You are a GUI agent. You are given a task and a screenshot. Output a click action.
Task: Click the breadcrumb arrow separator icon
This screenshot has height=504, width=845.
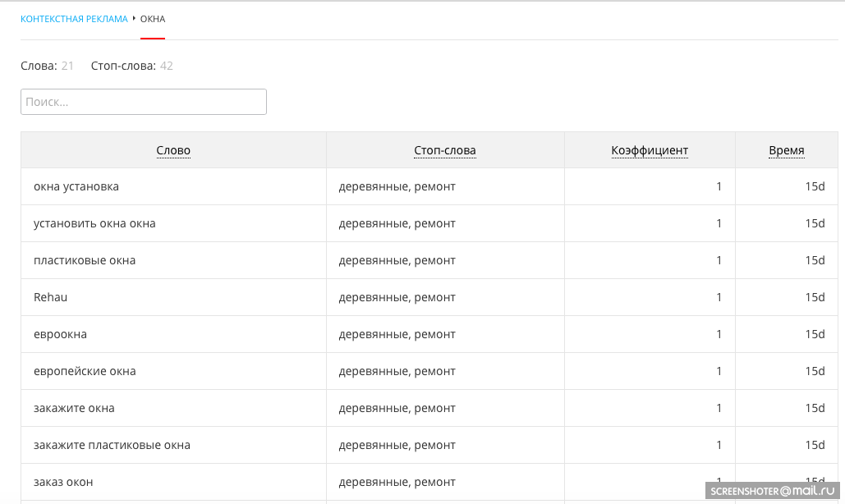(x=134, y=18)
